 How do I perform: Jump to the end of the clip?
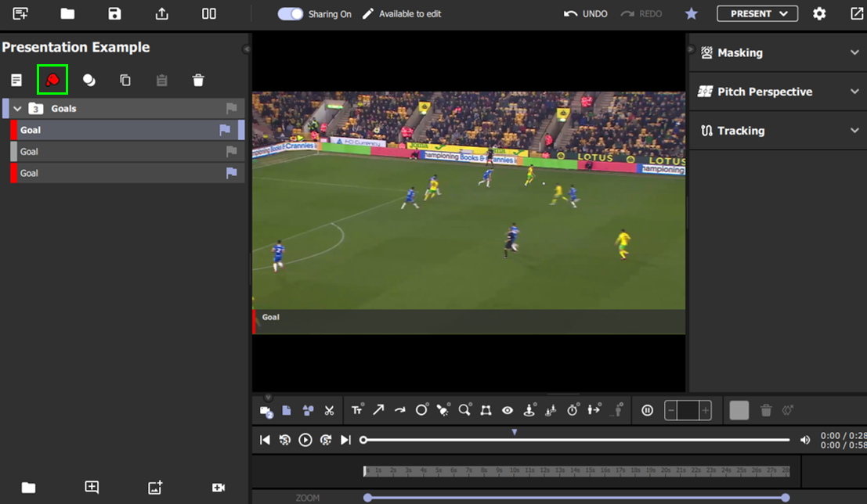[345, 440]
